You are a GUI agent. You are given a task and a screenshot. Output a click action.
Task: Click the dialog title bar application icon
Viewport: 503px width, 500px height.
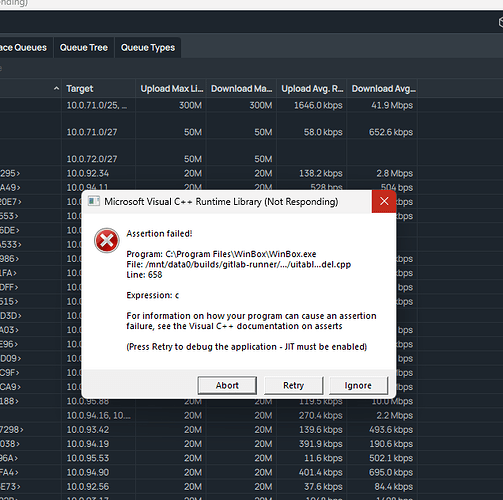pos(94,201)
